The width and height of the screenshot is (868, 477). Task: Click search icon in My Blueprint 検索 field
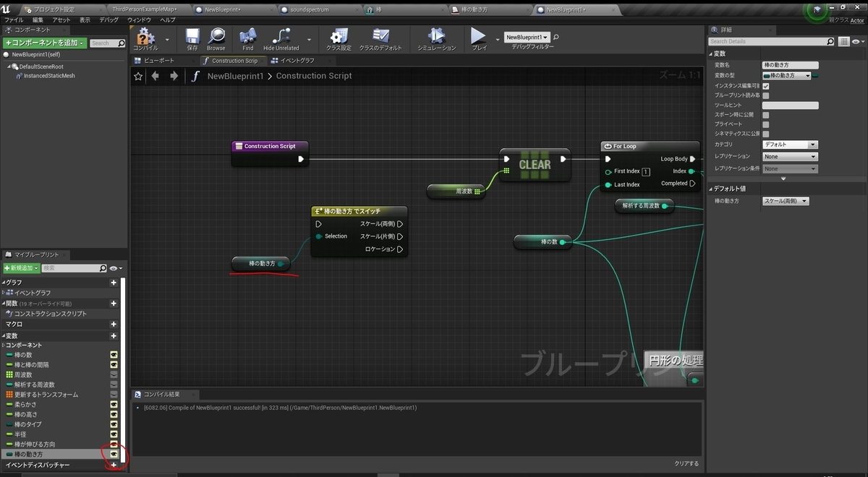[103, 268]
